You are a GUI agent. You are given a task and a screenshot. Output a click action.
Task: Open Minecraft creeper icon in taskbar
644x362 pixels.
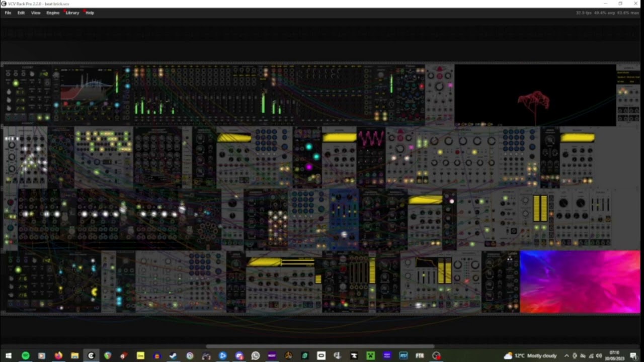point(370,355)
